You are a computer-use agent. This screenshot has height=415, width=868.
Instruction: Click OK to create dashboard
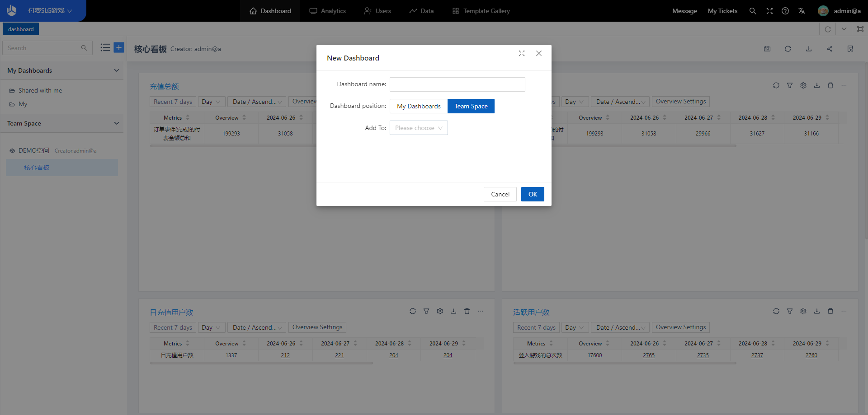[x=533, y=194]
